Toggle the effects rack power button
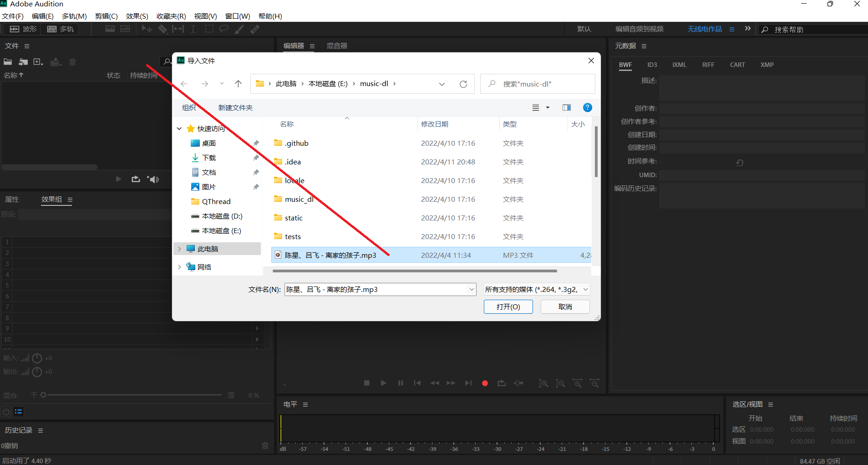 tap(6, 412)
